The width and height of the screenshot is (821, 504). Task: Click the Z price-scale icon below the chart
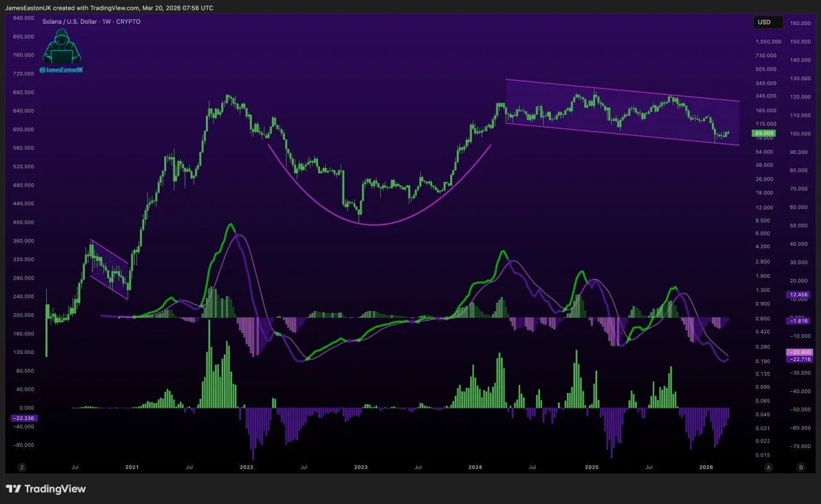point(22,467)
